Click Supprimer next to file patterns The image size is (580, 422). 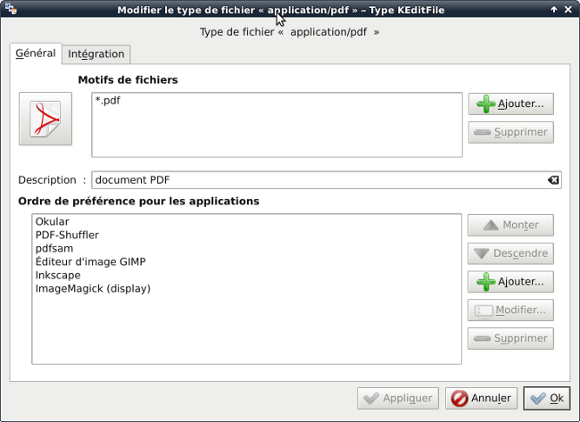(511, 132)
